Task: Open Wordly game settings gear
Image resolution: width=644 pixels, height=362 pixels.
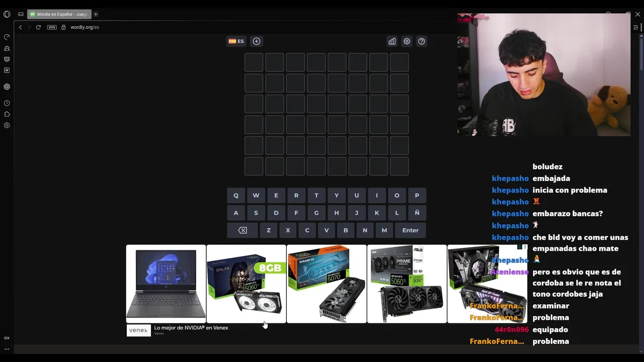Action: [407, 41]
